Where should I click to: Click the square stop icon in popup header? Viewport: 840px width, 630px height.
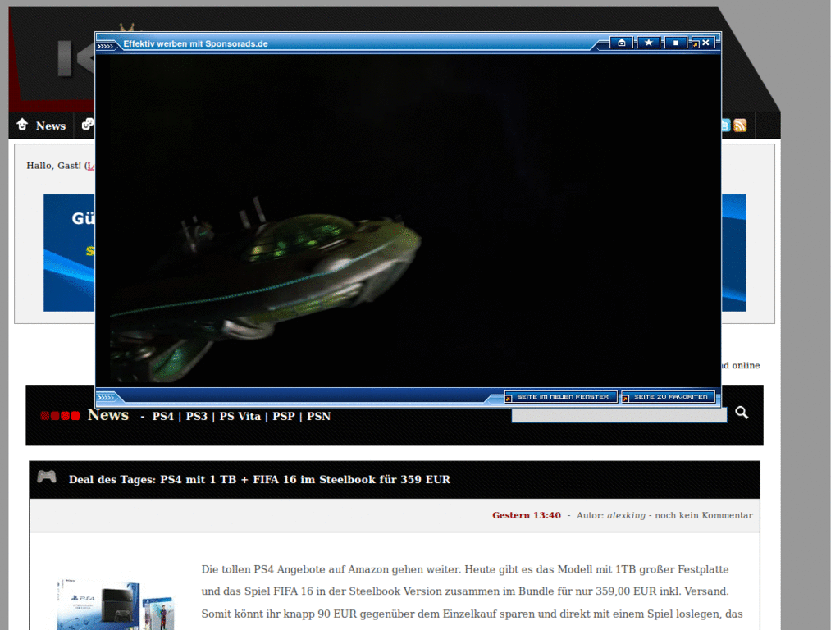[x=676, y=43]
